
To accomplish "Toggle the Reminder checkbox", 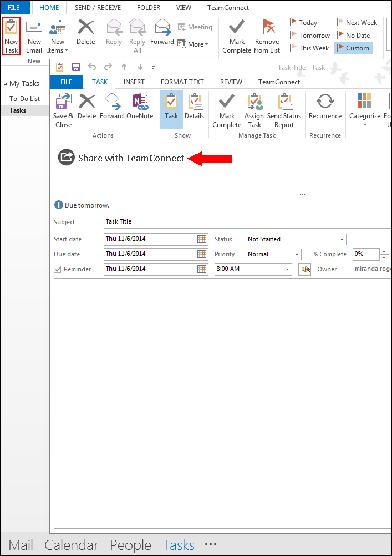I will [58, 270].
